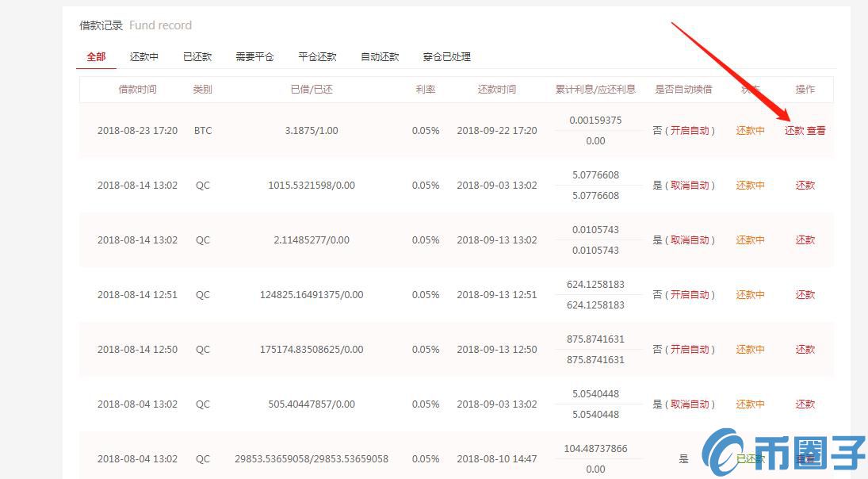868x479 pixels.
Task: Click 还款中 status in the BTC row
Action: point(750,131)
